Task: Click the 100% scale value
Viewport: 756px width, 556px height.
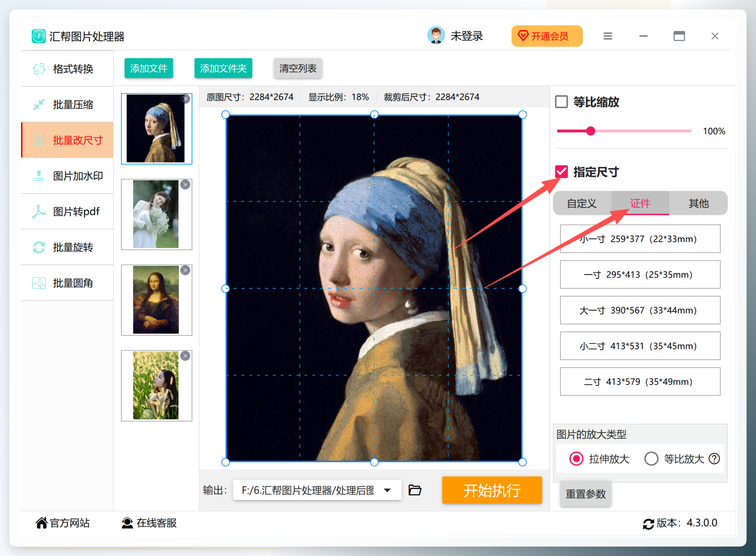Action: tap(714, 131)
